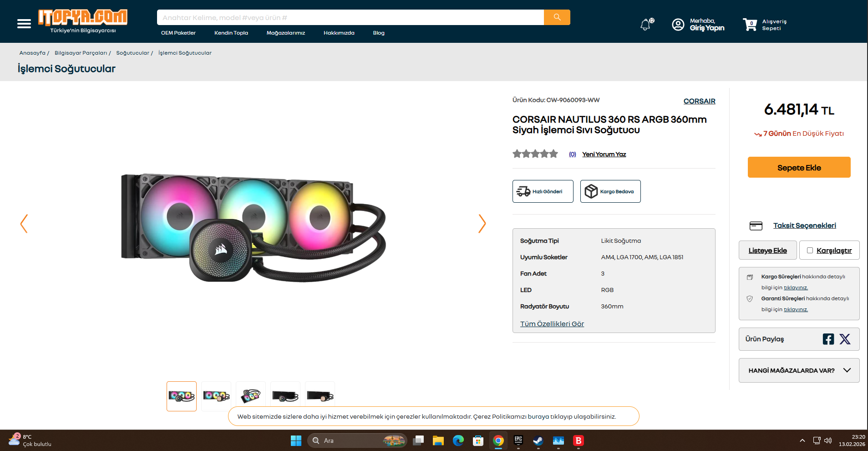This screenshot has width=868, height=451.
Task: Click İşlemci Soğutucular breadcrumb
Action: coord(185,53)
